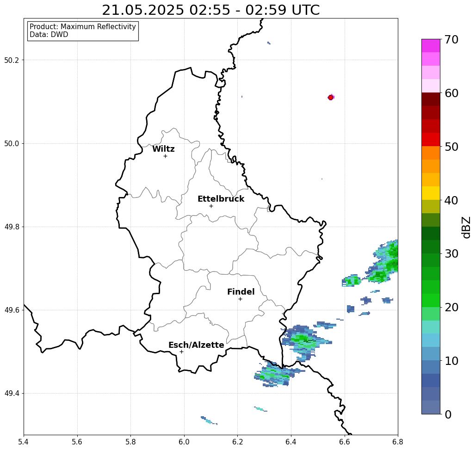The image size is (476, 450).
Task: Click the colorbar tick label 70
Action: click(x=451, y=39)
